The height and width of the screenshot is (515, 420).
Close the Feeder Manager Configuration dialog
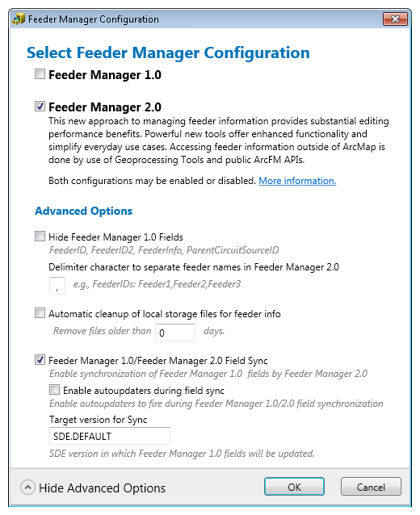(x=395, y=19)
